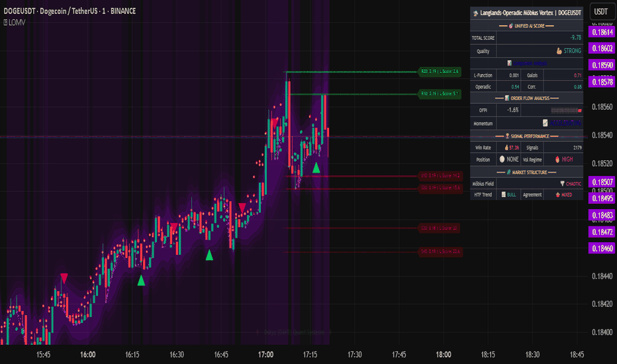Click the Component Analysis chart icon
617x364 pixels.
click(x=509, y=63)
